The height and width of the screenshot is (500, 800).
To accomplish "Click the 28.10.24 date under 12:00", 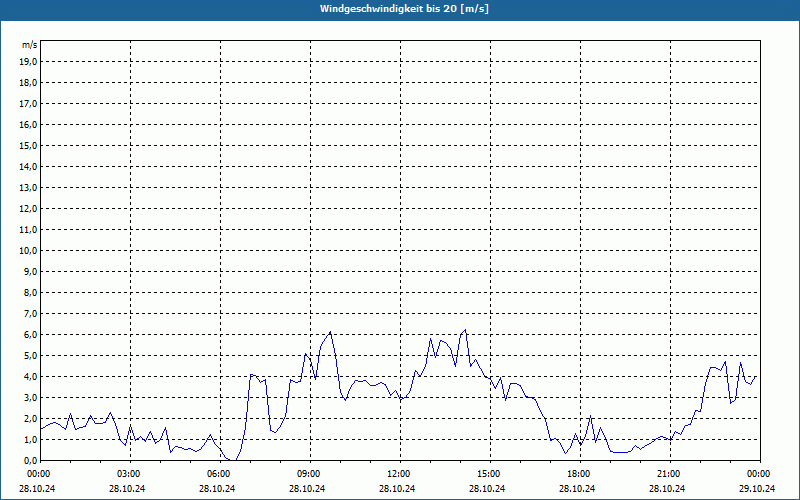I will 397,488.
